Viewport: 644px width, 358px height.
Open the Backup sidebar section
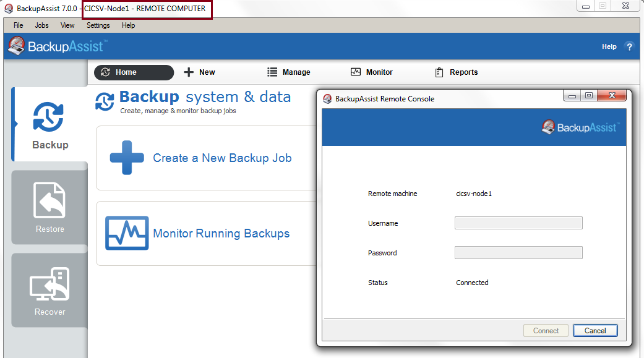[x=49, y=124]
